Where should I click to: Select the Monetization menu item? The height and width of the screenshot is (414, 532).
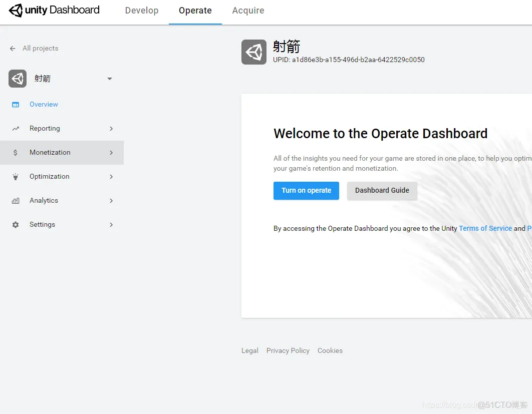coord(62,153)
